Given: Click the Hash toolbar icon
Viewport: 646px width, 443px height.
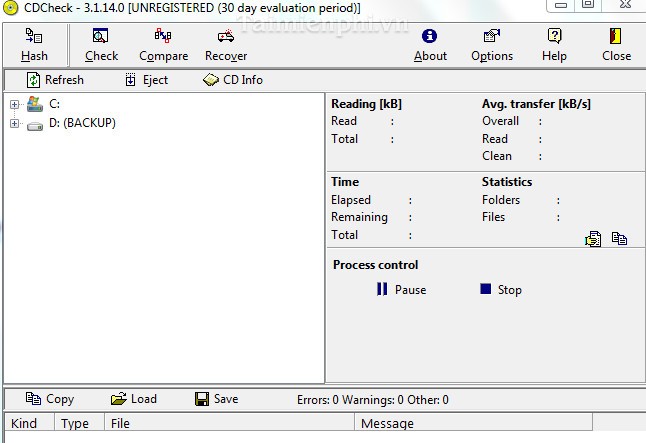Looking at the screenshot, I should pos(34,37).
